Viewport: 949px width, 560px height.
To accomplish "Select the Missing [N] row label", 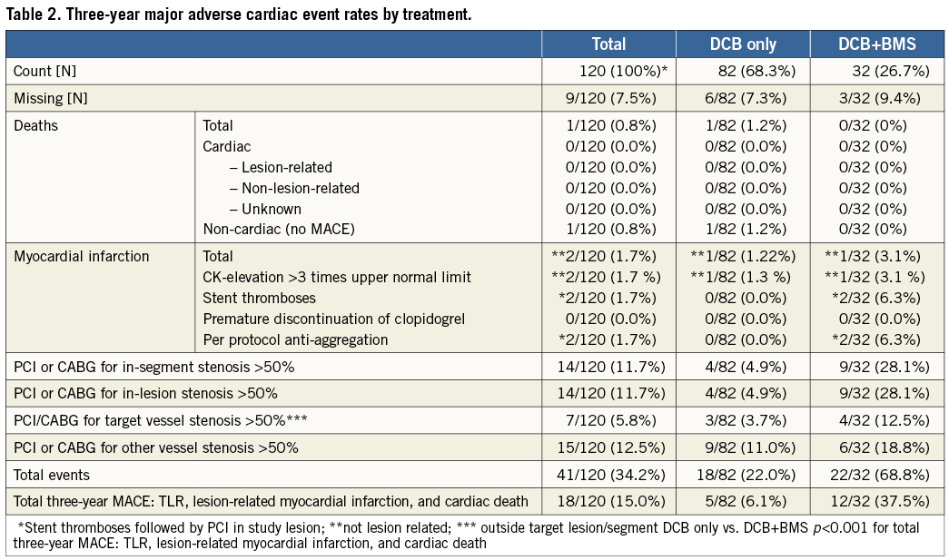I will [x=51, y=98].
